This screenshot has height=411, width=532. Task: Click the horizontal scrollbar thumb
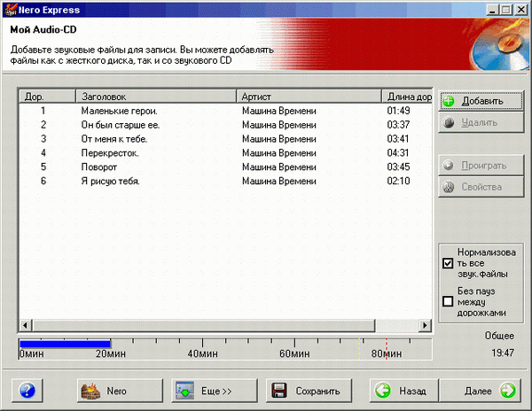point(204,326)
